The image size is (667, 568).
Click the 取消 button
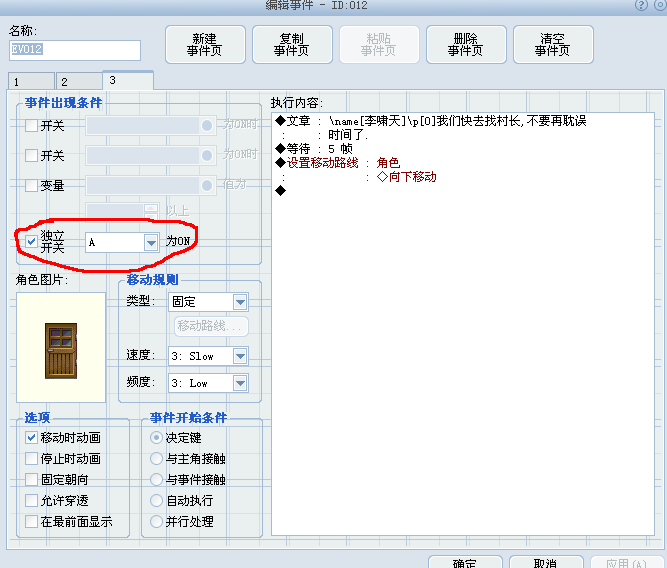point(546,562)
